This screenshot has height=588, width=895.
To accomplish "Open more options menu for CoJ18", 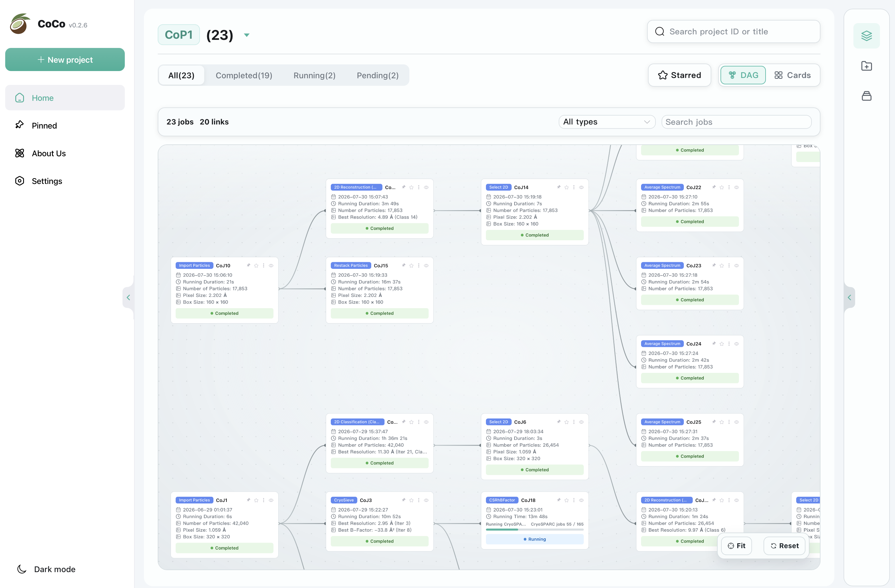I will (574, 500).
